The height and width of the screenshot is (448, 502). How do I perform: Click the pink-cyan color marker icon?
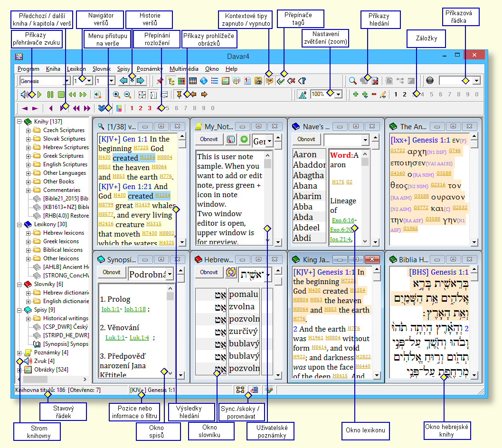(119, 108)
